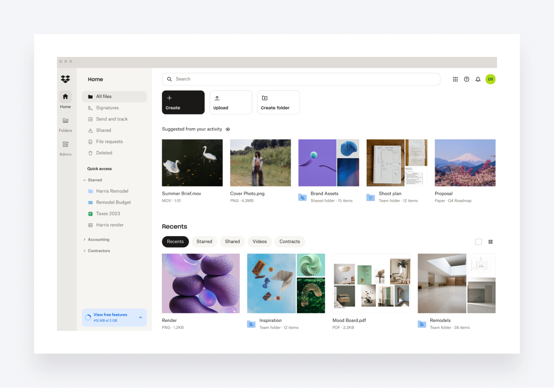Open the DB account avatar
554x392 pixels.
click(490, 79)
